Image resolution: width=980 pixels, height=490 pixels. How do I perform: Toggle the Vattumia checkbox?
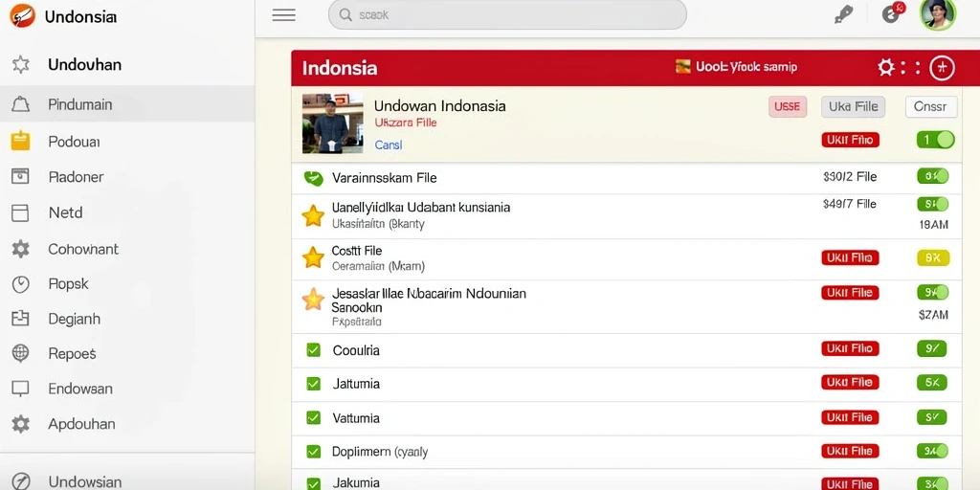click(313, 417)
